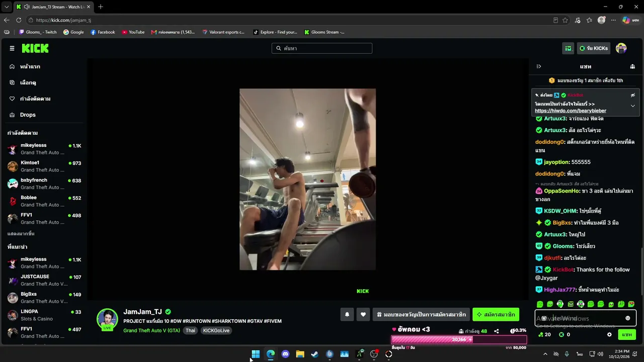Click the Kick search box
Image resolution: width=644 pixels, height=362 pixels.
322,48
